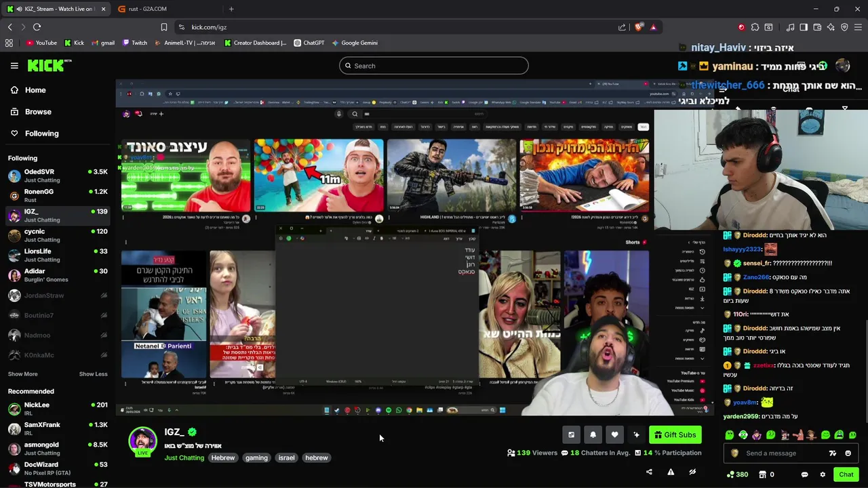This screenshot has height=488, width=868.
Task: Bookmark this page icon
Action: click(x=164, y=27)
